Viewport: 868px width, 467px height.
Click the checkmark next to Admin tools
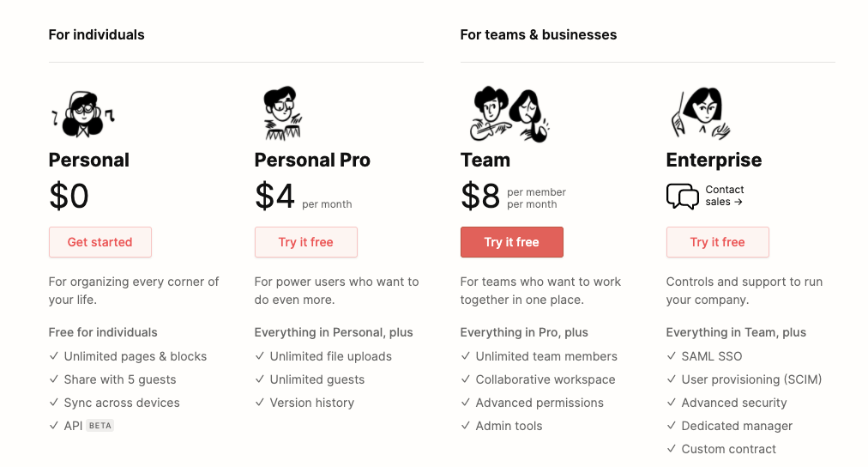click(x=466, y=426)
